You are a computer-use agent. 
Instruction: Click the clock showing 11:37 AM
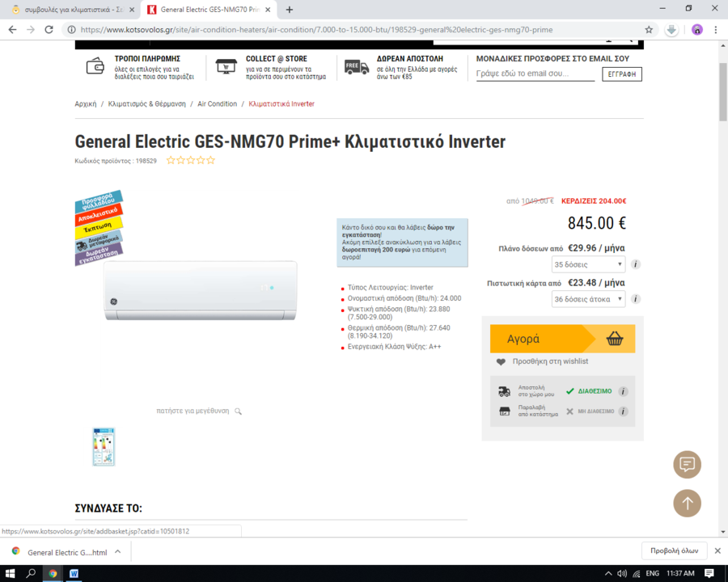(x=680, y=574)
